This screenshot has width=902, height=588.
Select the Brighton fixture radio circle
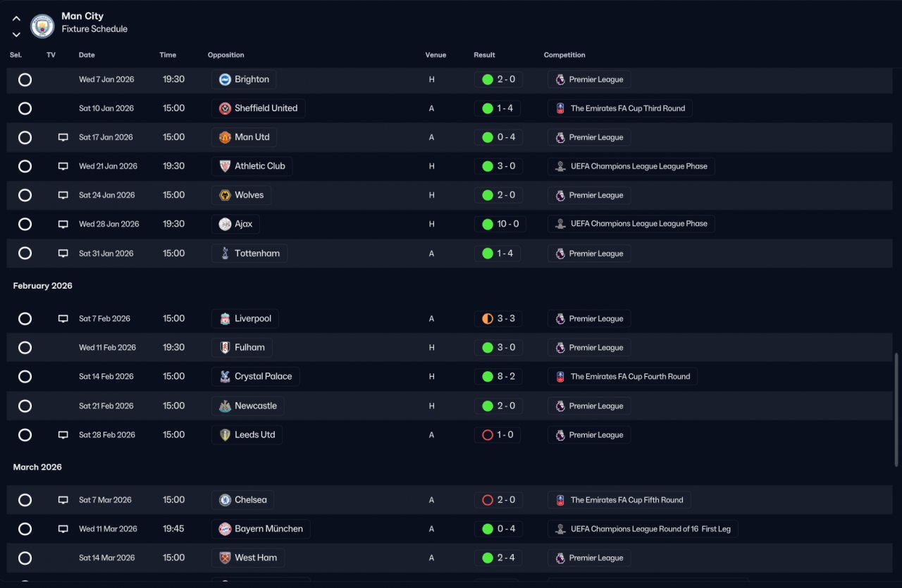(25, 80)
